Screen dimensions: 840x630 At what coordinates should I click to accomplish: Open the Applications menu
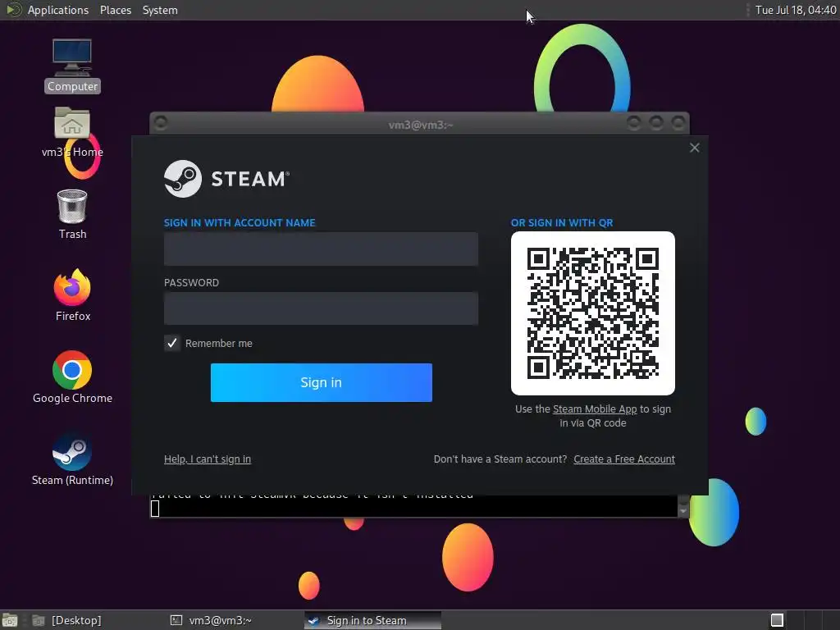[x=58, y=10]
